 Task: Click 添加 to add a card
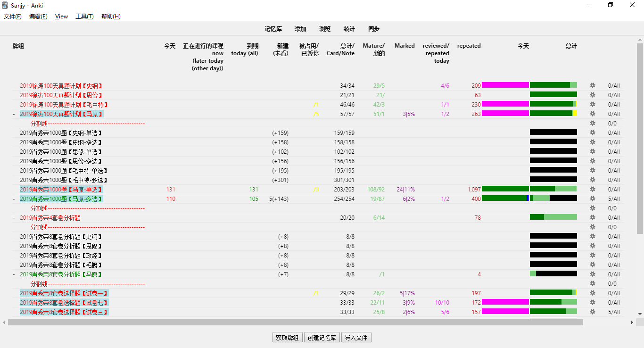(x=300, y=29)
